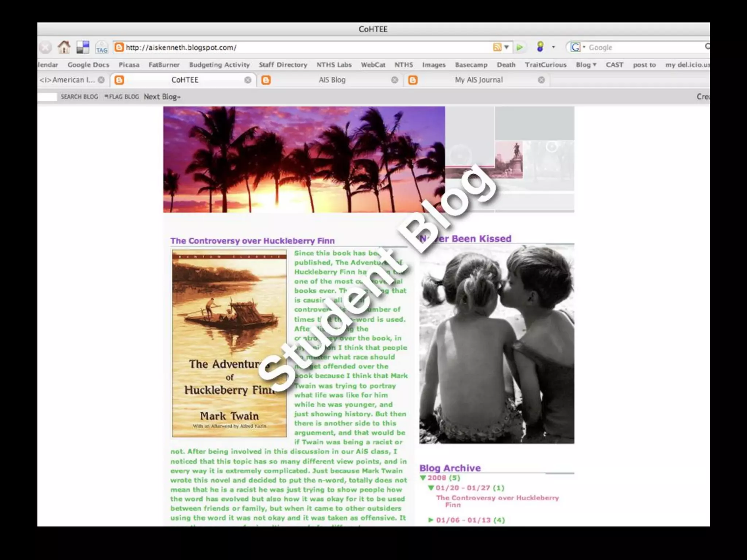Click the Stop loading icon
This screenshot has height=560, width=747.
(45, 47)
